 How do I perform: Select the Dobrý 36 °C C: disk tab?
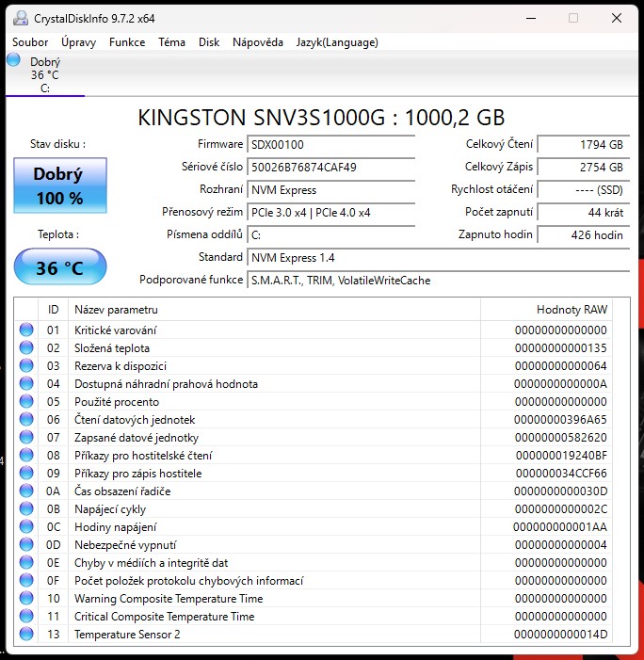44,75
